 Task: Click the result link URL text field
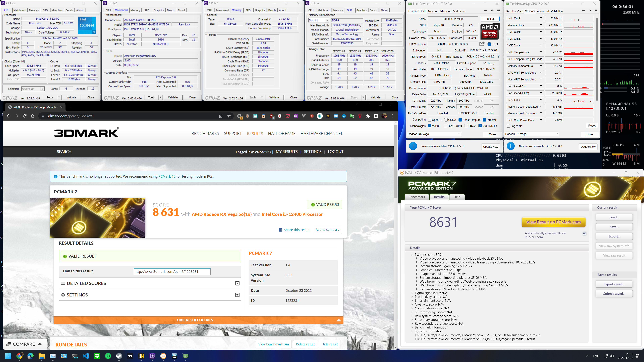point(172,271)
